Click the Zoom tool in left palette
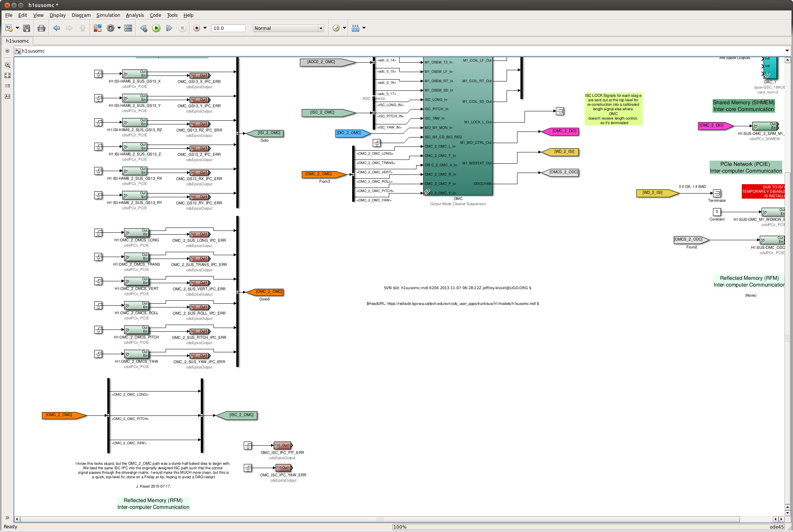The height and width of the screenshot is (532, 793). point(7,65)
